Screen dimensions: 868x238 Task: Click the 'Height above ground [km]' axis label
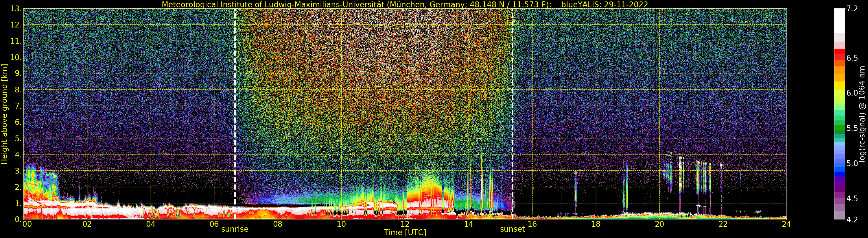click(4, 114)
